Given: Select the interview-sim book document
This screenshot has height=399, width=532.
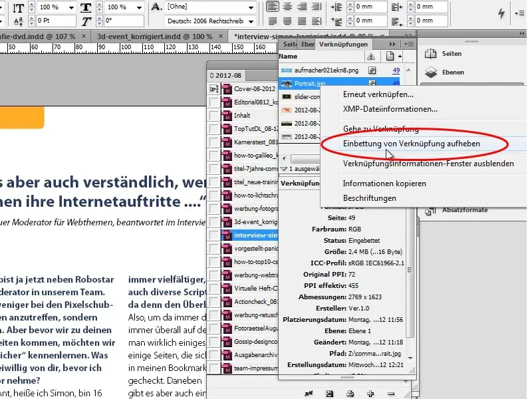Looking at the screenshot, I should [249, 235].
